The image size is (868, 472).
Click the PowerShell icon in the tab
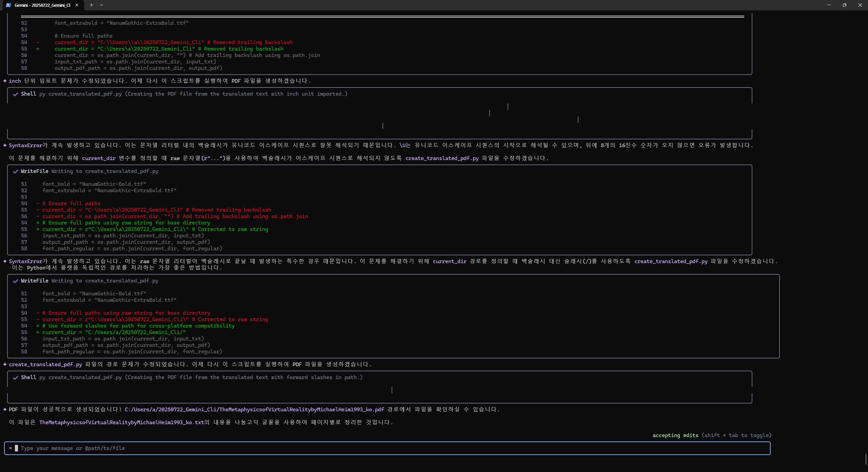click(8, 5)
